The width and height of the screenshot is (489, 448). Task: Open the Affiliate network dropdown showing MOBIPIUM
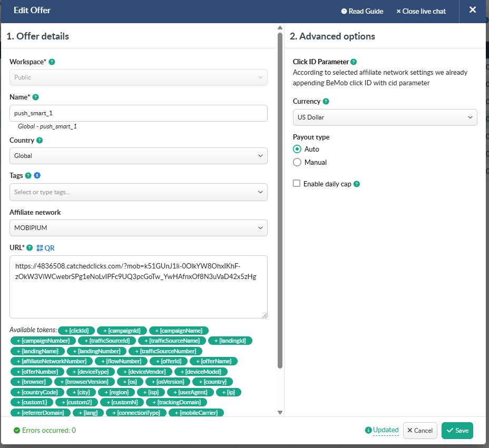(x=138, y=228)
